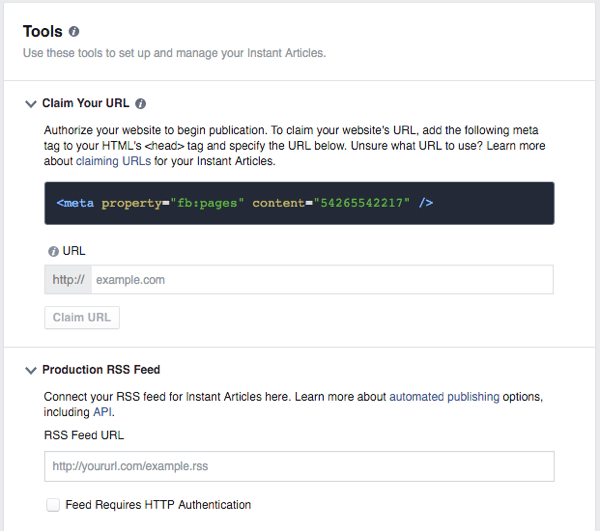This screenshot has height=531, width=600.
Task: Click the Feed Requires HTTP Authentication label
Action: tap(158, 505)
